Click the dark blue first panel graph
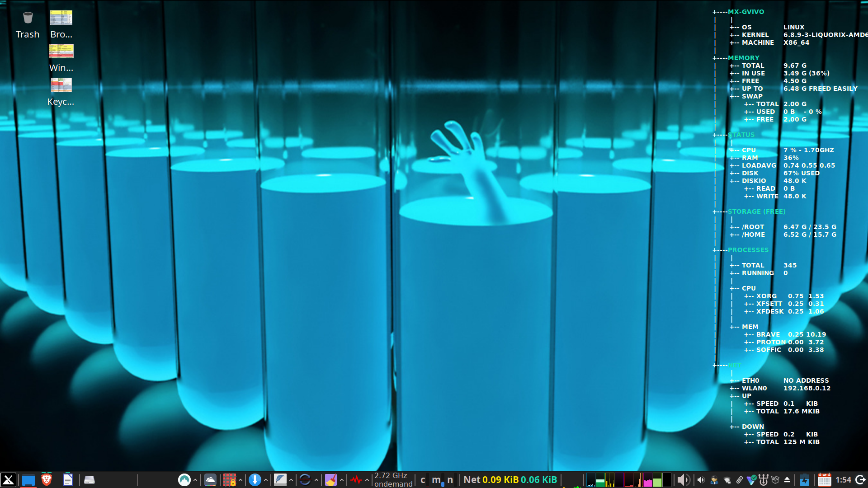The width and height of the screenshot is (868, 488). click(x=590, y=480)
